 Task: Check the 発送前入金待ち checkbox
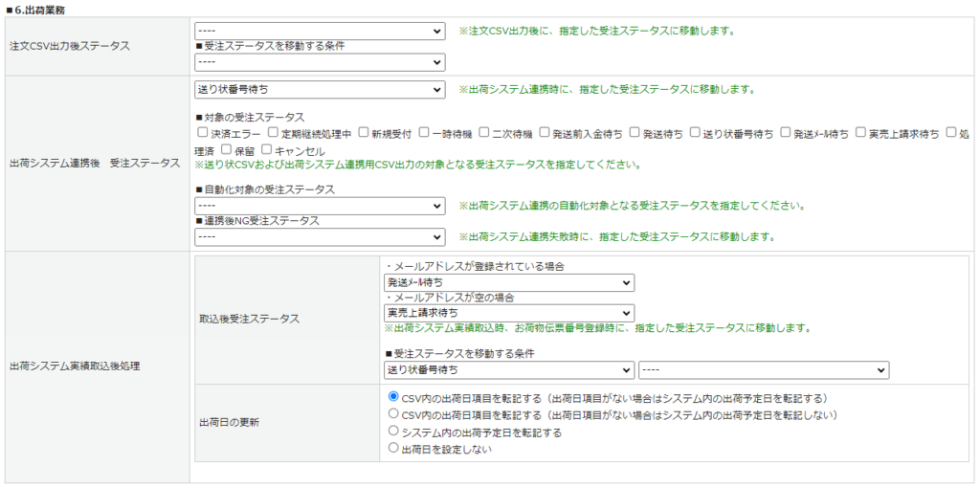tap(545, 133)
